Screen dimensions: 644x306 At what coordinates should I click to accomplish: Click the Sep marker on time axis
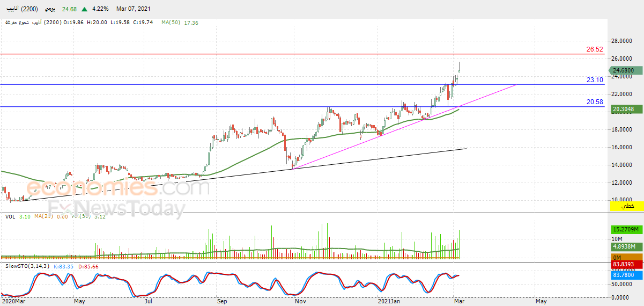222,302
